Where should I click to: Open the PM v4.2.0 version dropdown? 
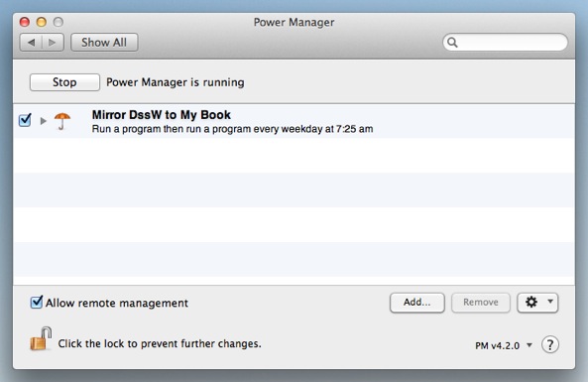tap(504, 345)
